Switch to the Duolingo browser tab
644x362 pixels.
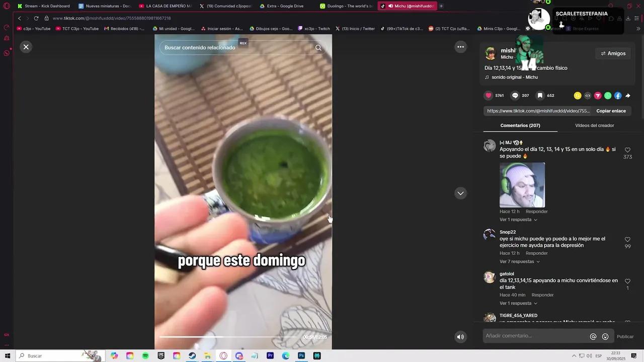click(346, 6)
